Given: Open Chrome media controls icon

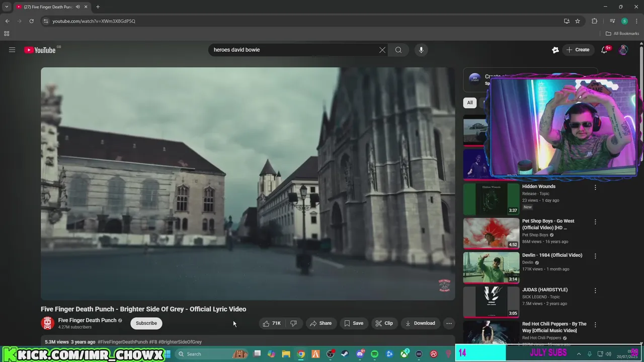Looking at the screenshot, I should pos(612,21).
